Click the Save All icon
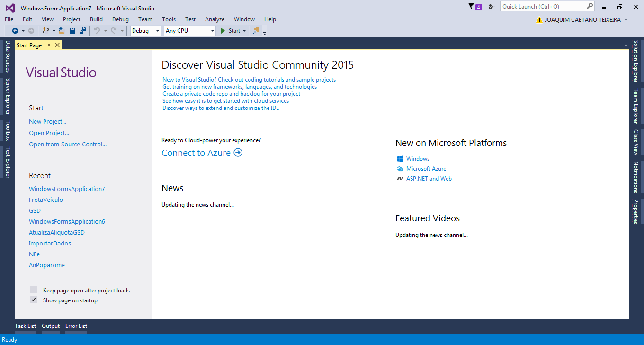This screenshot has height=345, width=644. click(83, 31)
